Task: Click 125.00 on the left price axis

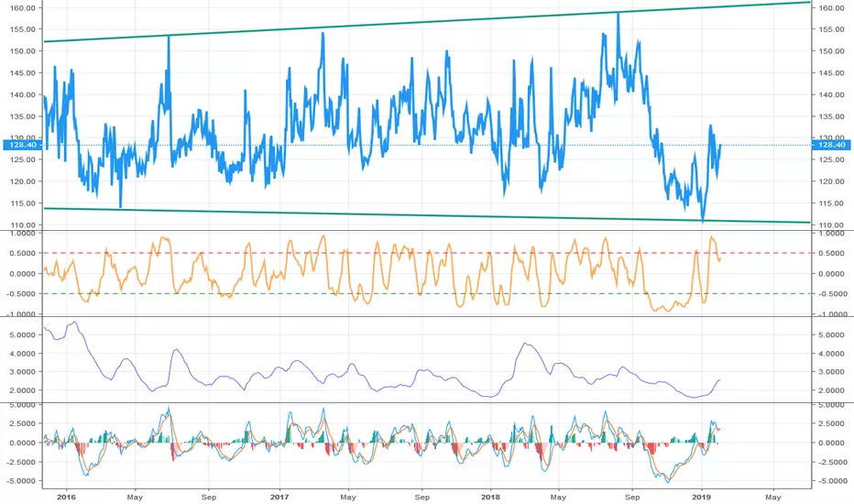Action: pos(22,159)
